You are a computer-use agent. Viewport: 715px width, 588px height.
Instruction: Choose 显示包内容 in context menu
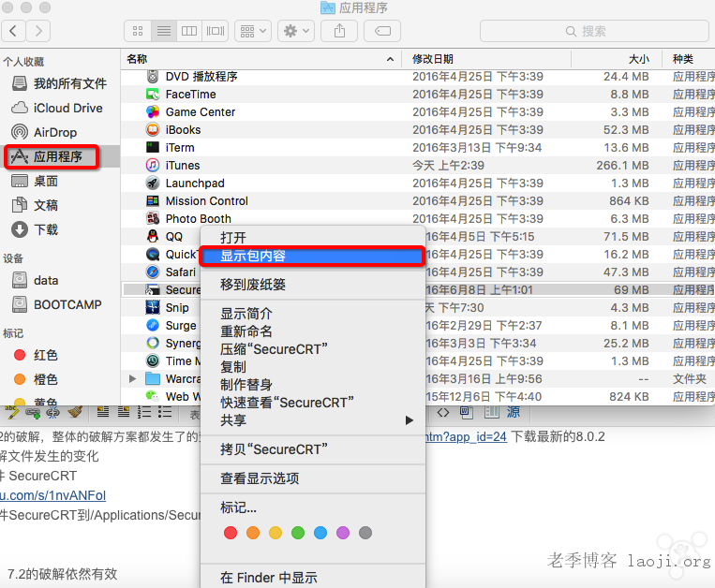point(313,256)
